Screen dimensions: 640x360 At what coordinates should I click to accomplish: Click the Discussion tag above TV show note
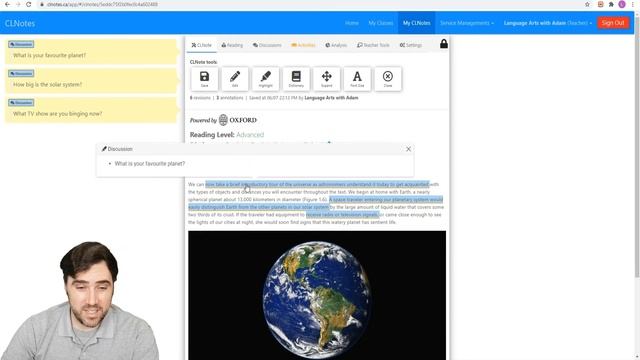tap(21, 102)
